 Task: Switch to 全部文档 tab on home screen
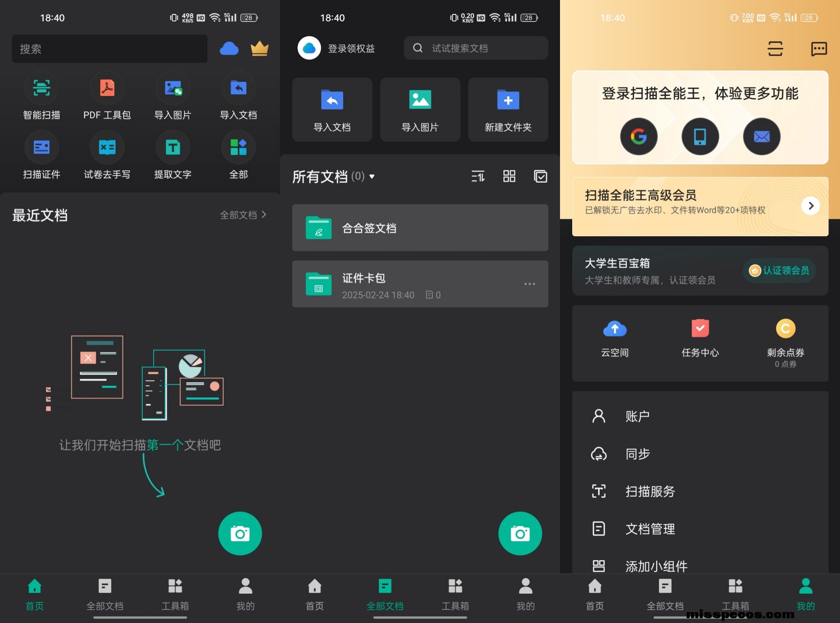[105, 595]
